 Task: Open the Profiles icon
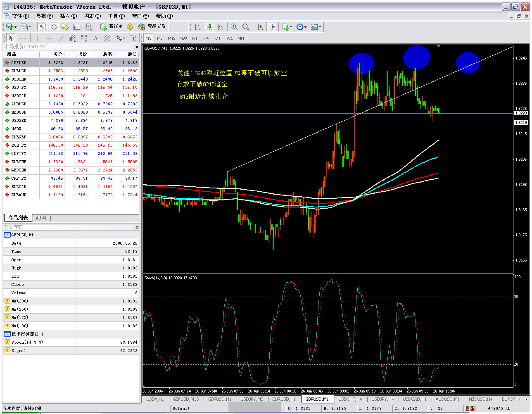point(24,27)
